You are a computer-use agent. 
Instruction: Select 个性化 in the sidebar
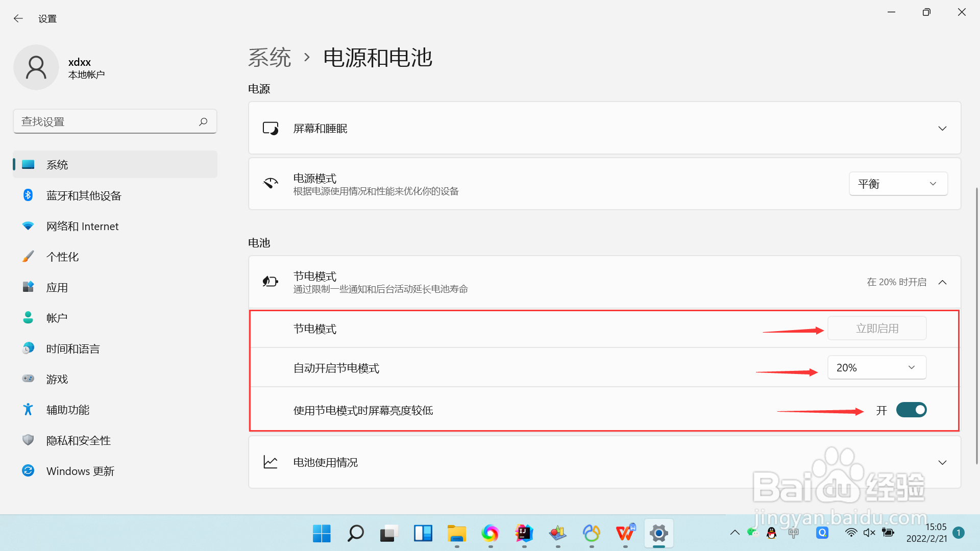point(62,257)
